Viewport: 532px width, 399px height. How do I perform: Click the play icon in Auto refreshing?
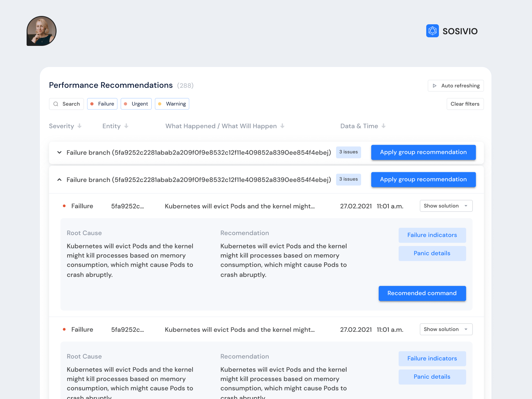point(435,86)
